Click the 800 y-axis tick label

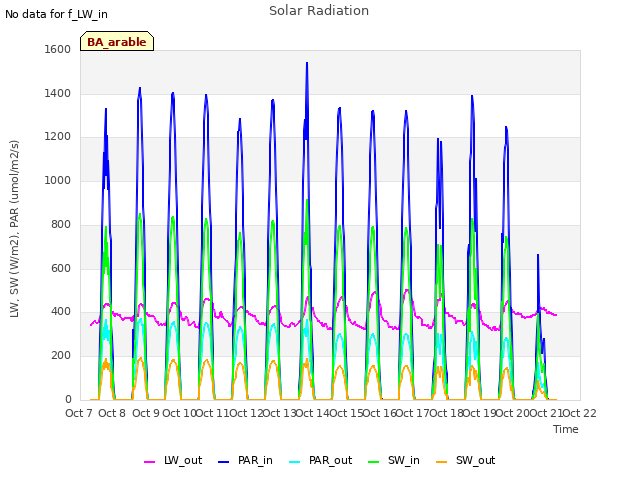(x=61, y=224)
